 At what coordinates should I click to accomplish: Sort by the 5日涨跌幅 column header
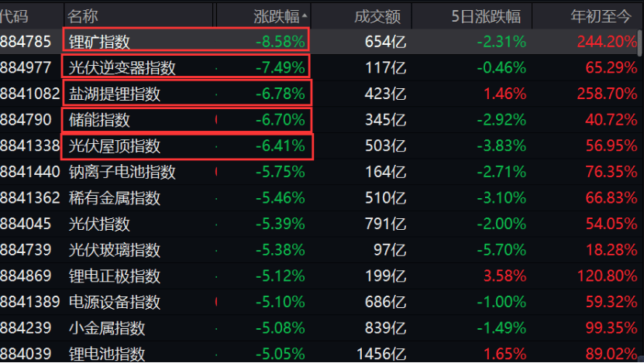coord(486,16)
